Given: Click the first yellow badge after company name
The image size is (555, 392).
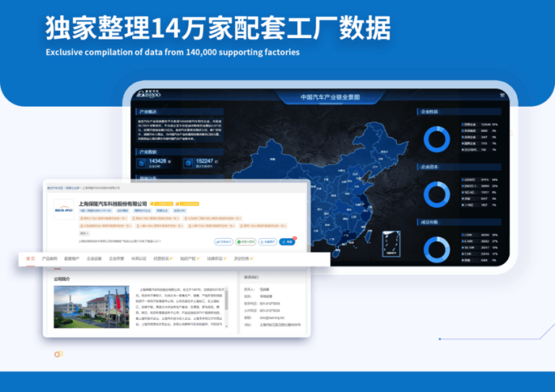Looking at the screenshot, I should (x=161, y=204).
